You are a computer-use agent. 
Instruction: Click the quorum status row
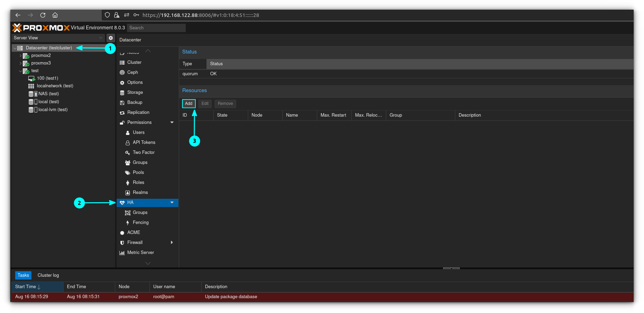tap(406, 74)
